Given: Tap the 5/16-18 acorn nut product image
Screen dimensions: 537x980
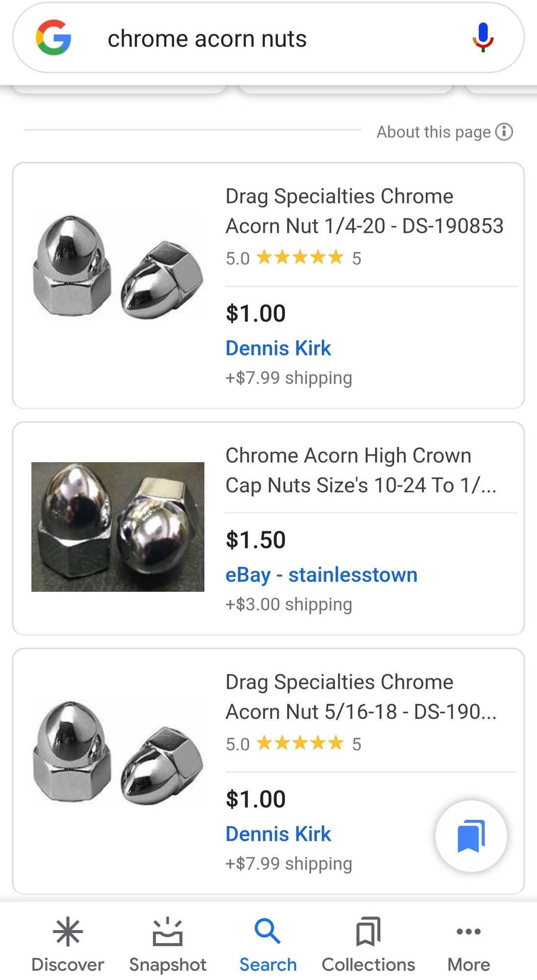Looking at the screenshot, I should coord(118,753).
